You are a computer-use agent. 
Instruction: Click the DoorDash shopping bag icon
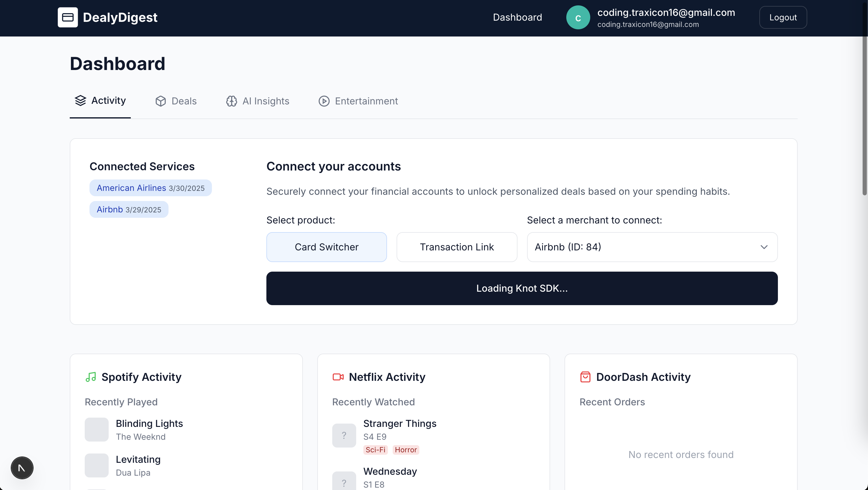tap(585, 377)
